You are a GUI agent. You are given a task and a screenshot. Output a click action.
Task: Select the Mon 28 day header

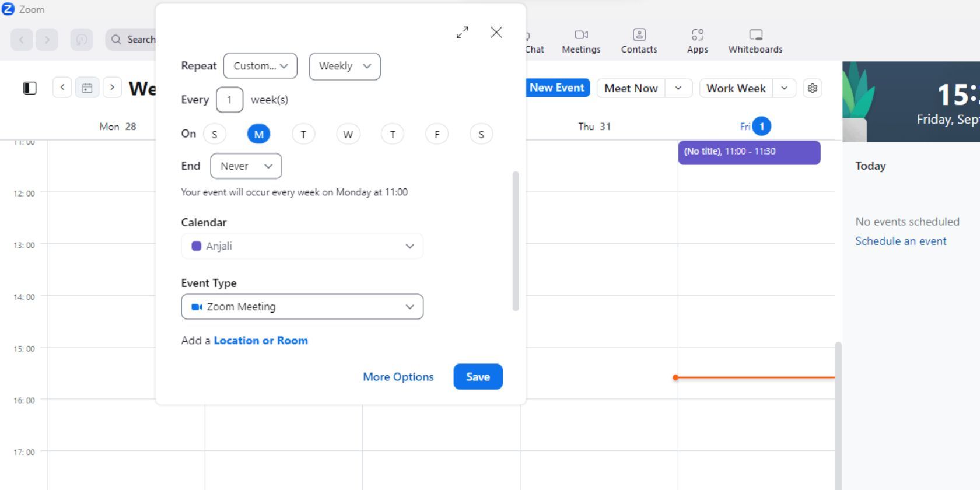pos(118,127)
